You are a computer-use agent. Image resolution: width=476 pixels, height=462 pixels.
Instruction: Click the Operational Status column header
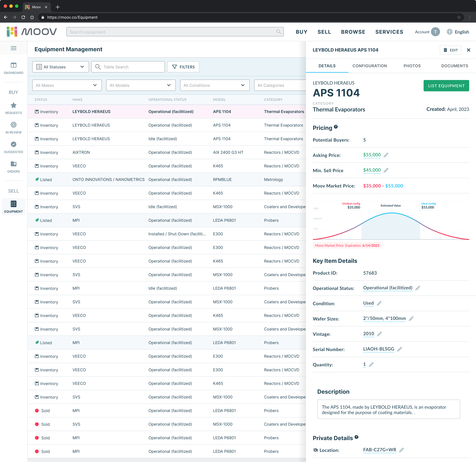167,100
